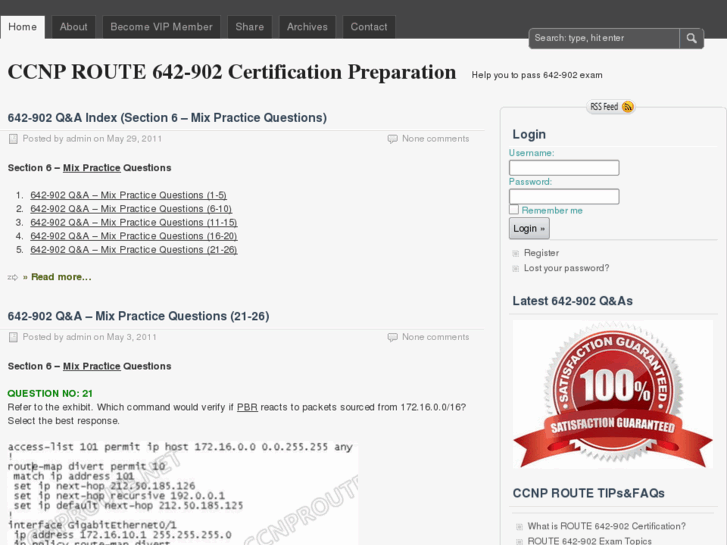This screenshot has width=727, height=545.
Task: Click bullet icon beside Lost your password
Action: coord(516,269)
